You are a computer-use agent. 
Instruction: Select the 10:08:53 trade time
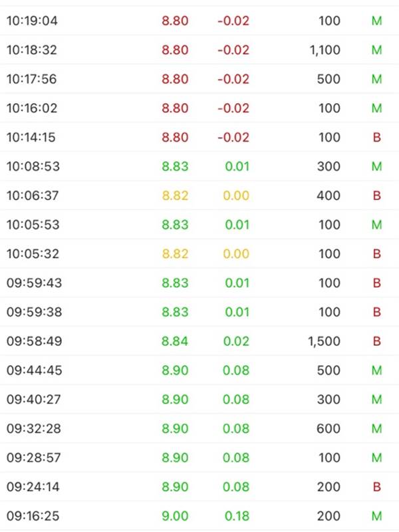coord(33,166)
